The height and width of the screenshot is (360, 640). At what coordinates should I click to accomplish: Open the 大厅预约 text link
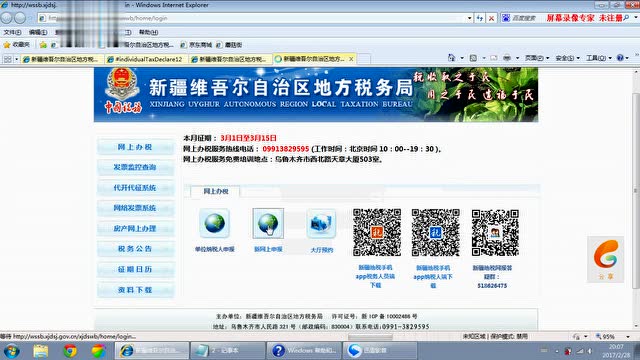(x=322, y=250)
